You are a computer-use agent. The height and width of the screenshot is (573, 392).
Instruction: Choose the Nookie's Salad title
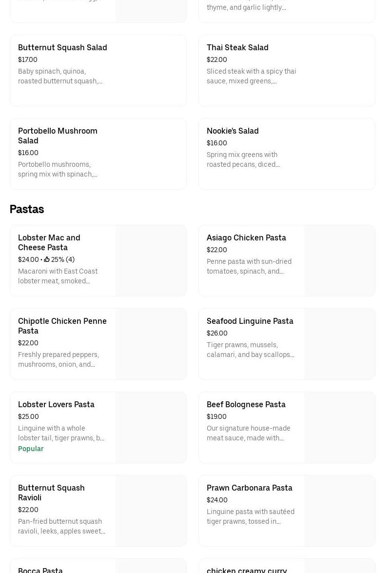pyautogui.click(x=233, y=131)
